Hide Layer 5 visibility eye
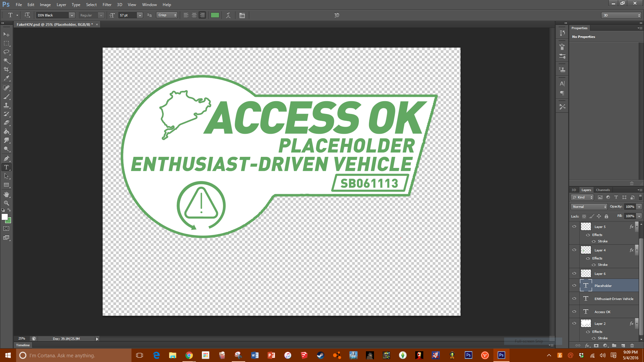644x362 pixels. coord(574,227)
